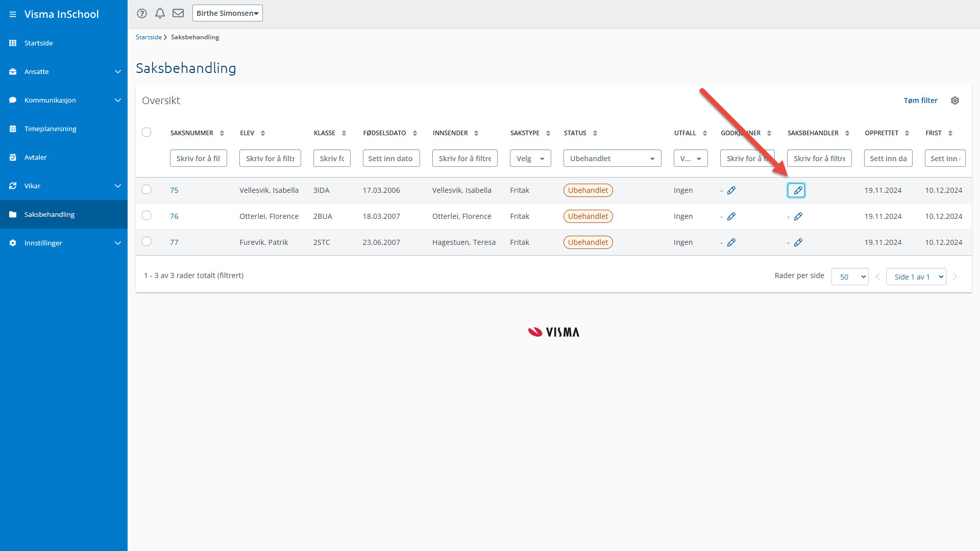Tick the checkbox for Furevik, Patrik

[x=146, y=242]
